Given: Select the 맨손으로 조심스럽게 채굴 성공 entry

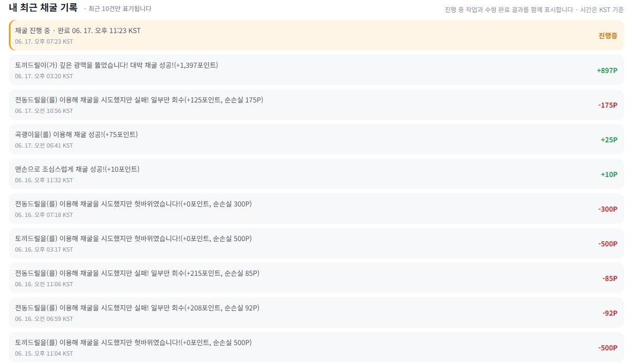Looking at the screenshot, I should click(316, 174).
